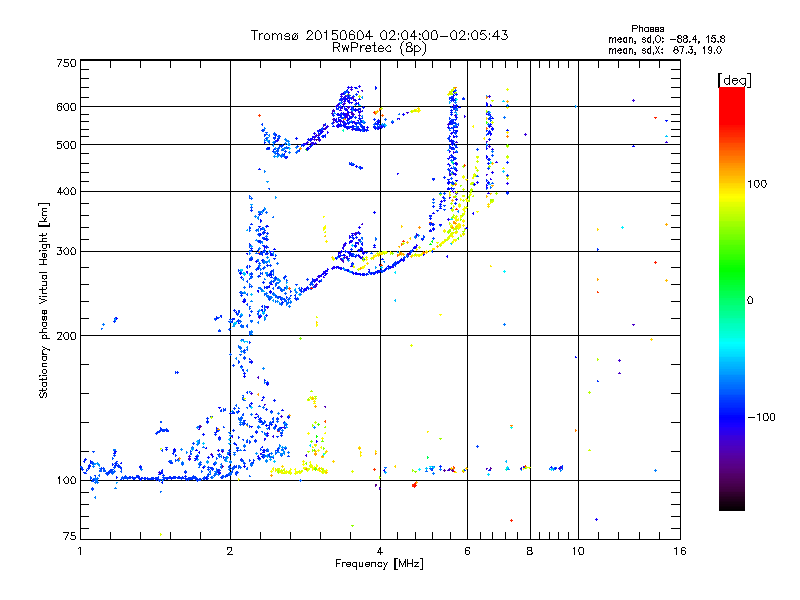Viewport: 800px width, 600px height.
Task: Click the 750 tick on the height axis
Action: pos(66,63)
